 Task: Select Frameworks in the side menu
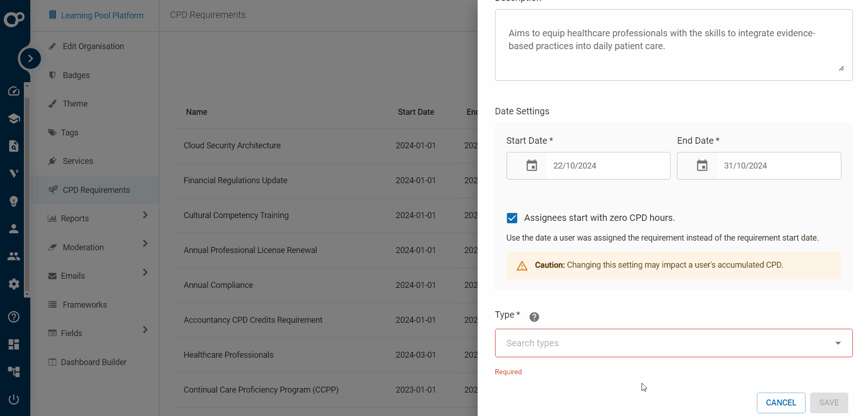tap(85, 305)
